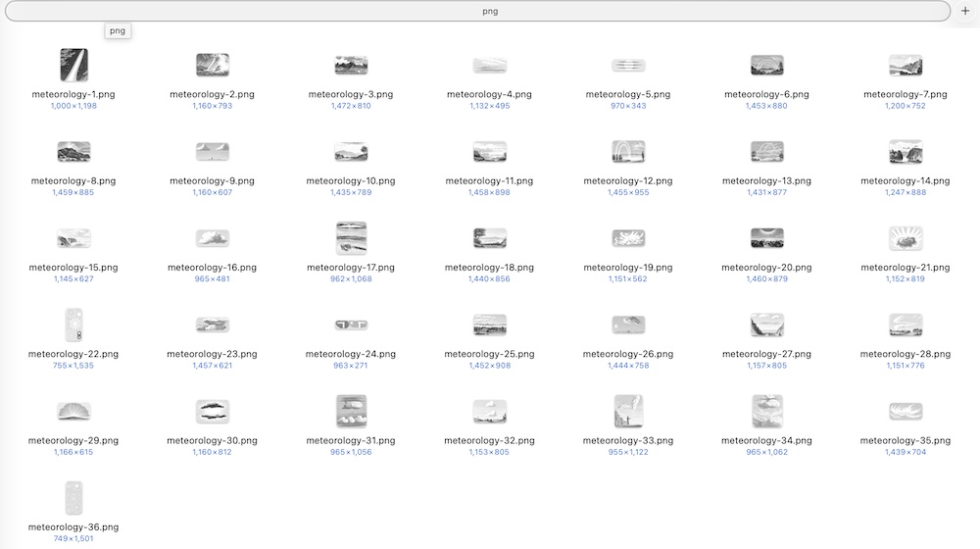
Task: Select meteorology-13.png thumbnail
Action: pos(767,151)
